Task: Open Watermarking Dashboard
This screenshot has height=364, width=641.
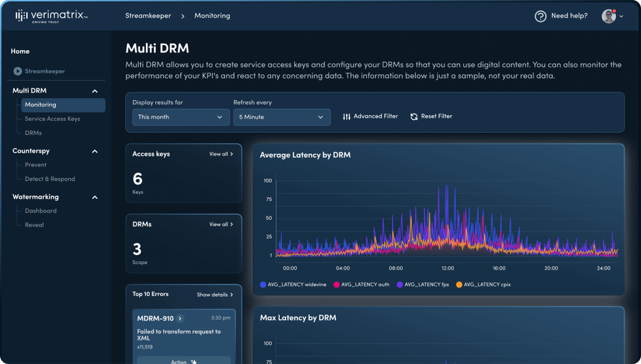Action: point(41,211)
